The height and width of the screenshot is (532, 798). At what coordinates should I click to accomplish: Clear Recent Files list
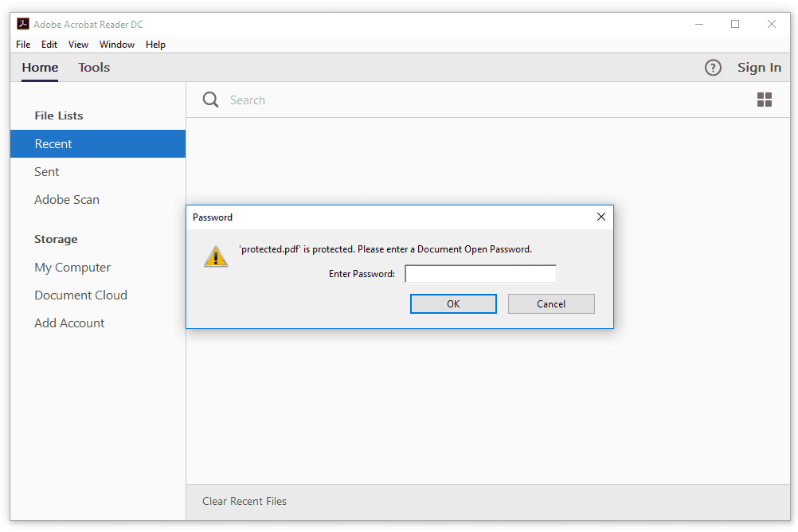pyautogui.click(x=244, y=501)
